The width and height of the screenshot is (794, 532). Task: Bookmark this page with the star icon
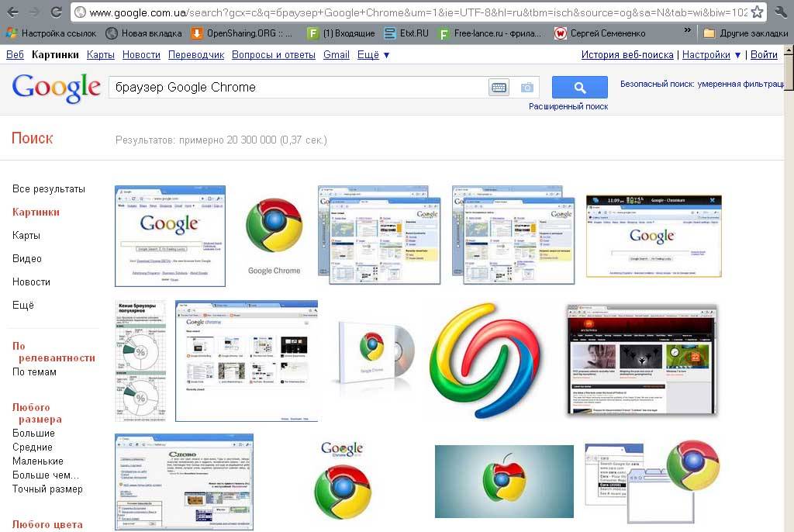tap(757, 12)
